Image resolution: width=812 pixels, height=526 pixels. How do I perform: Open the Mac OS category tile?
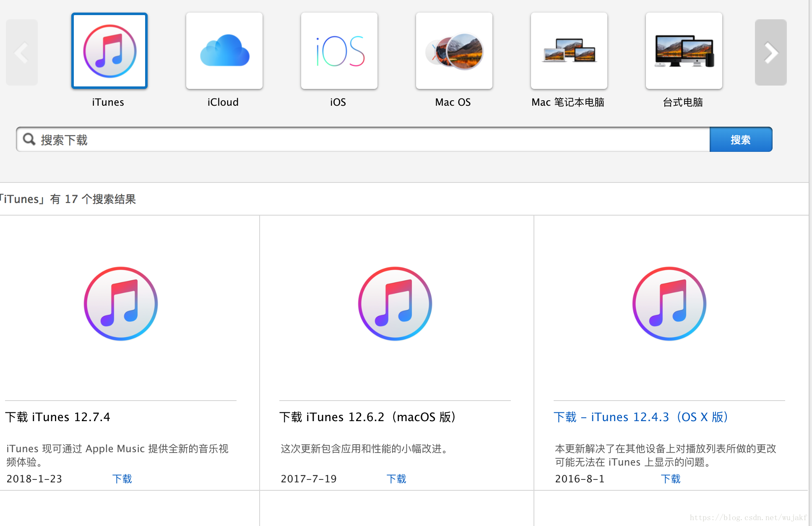(x=454, y=51)
